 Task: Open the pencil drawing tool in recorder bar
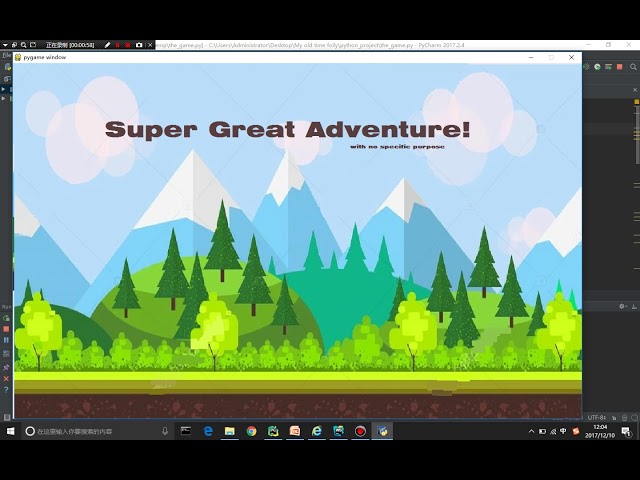(107, 45)
